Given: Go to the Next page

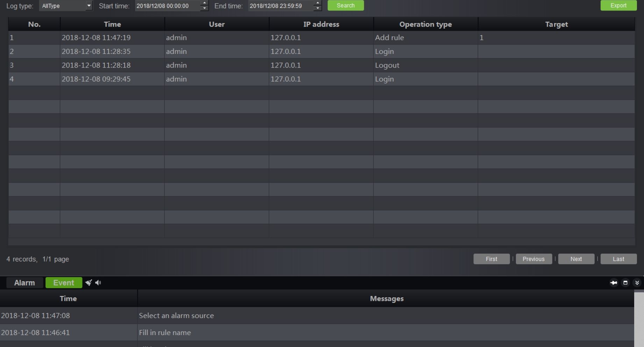Looking at the screenshot, I should [x=576, y=259].
